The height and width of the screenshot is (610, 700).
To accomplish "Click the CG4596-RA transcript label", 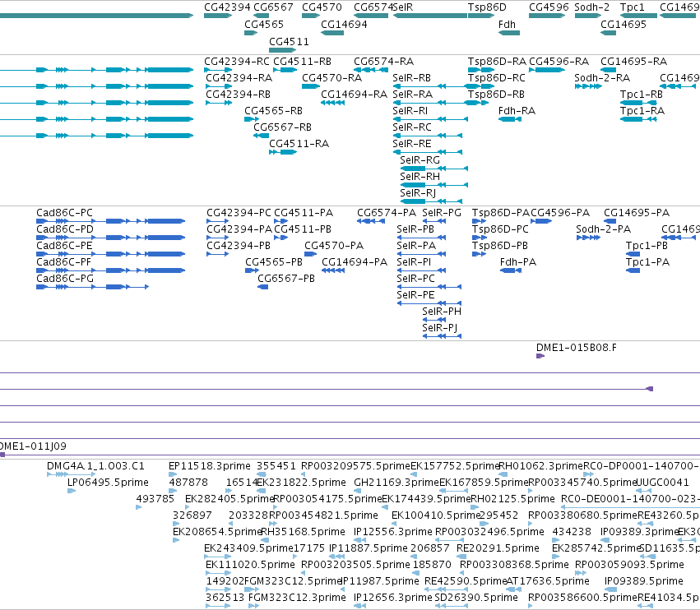I will pyautogui.click(x=559, y=61).
